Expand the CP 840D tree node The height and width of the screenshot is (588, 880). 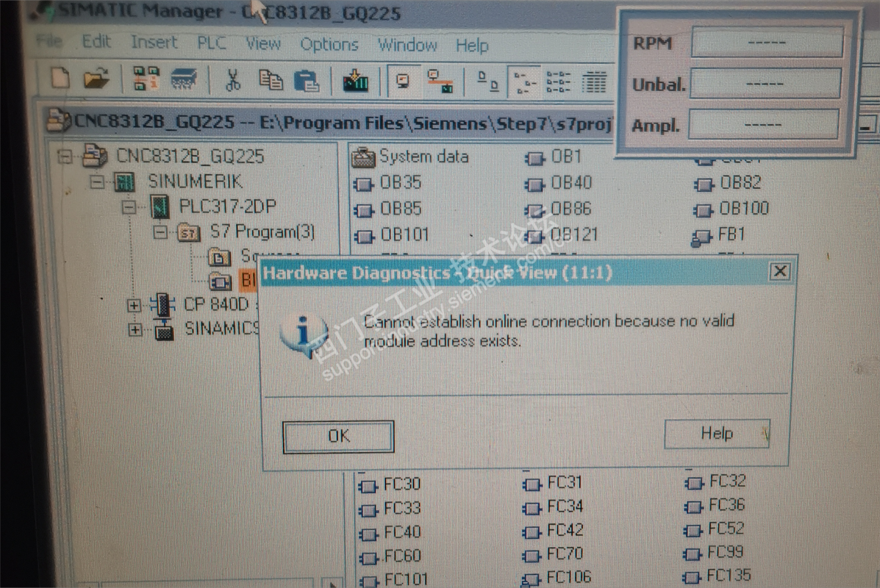pyautogui.click(x=134, y=305)
